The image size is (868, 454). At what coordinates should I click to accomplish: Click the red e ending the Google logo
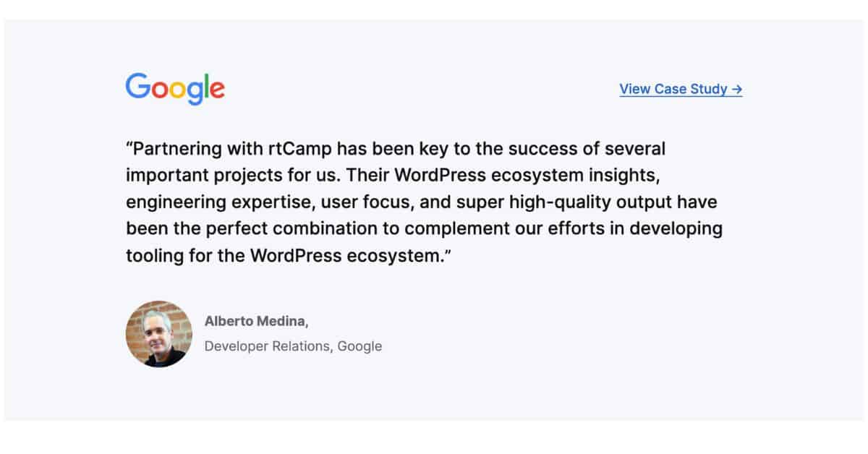217,90
